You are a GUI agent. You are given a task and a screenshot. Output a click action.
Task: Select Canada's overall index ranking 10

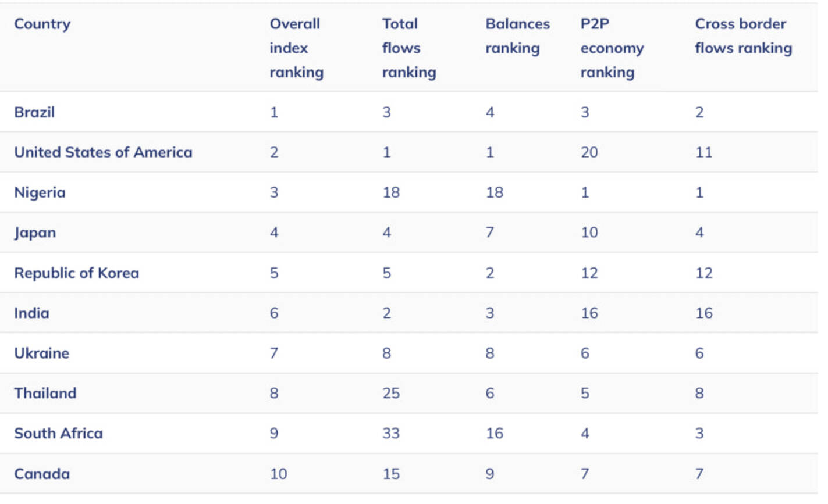pos(278,474)
